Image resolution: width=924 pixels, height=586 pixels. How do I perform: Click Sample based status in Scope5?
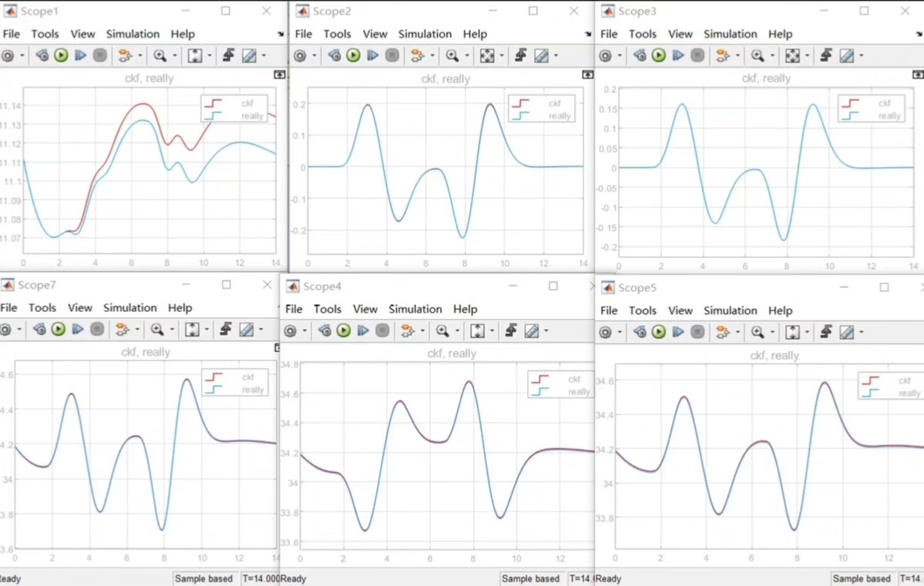point(862,579)
